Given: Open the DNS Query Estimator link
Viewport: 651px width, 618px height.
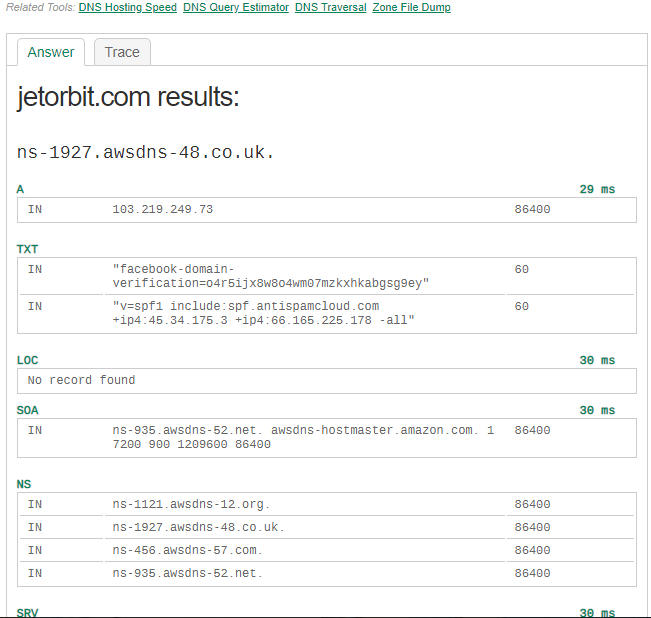Looking at the screenshot, I should point(236,7).
